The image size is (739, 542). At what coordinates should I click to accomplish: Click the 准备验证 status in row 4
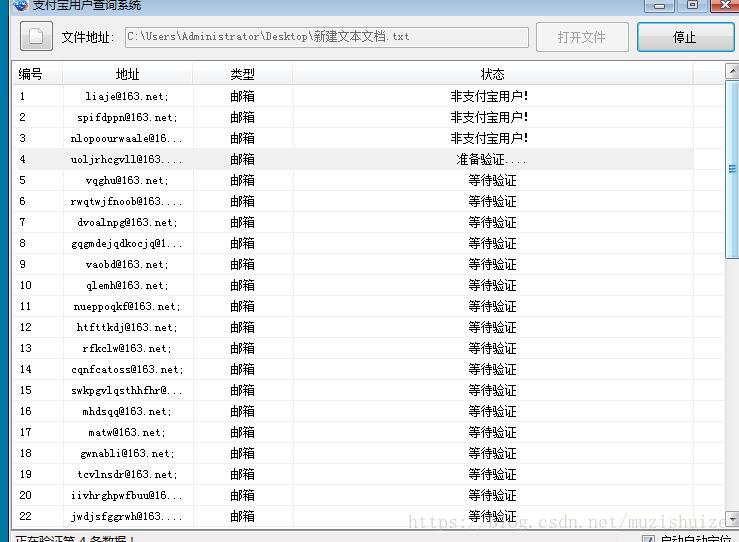492,159
